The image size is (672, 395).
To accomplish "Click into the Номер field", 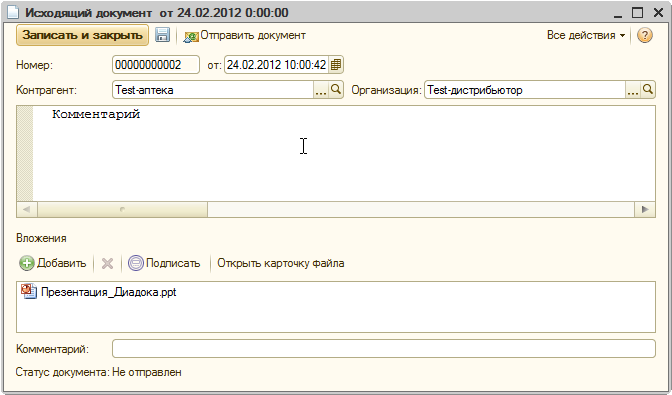I will pyautogui.click(x=156, y=65).
